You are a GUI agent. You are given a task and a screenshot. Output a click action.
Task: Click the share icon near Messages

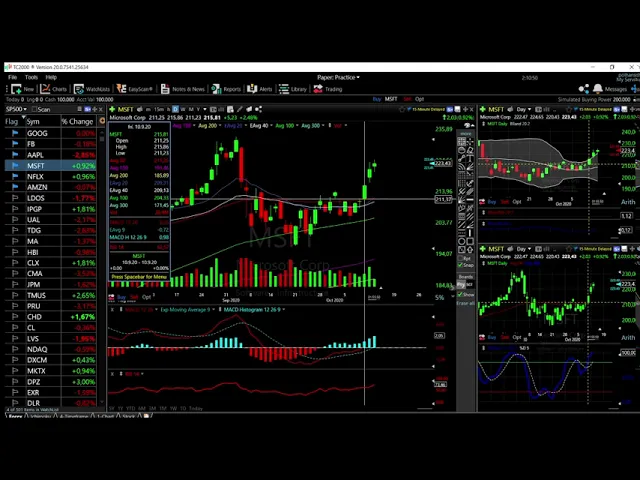point(584,89)
